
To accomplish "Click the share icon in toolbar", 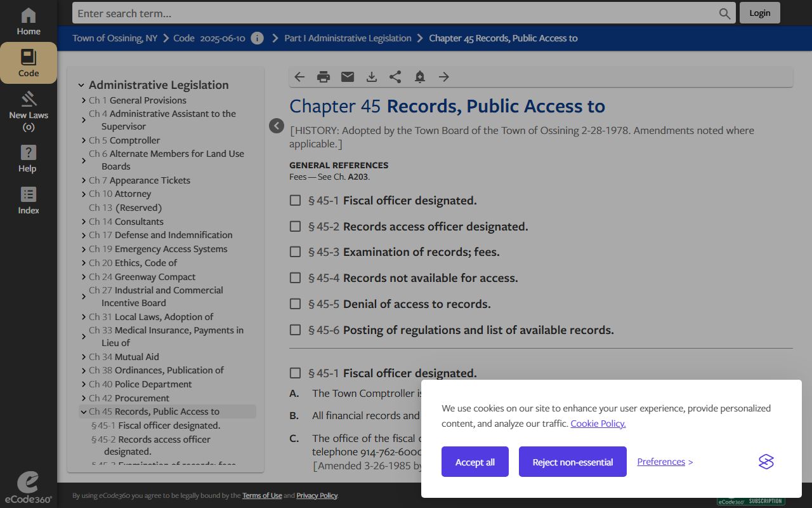I will pyautogui.click(x=395, y=77).
